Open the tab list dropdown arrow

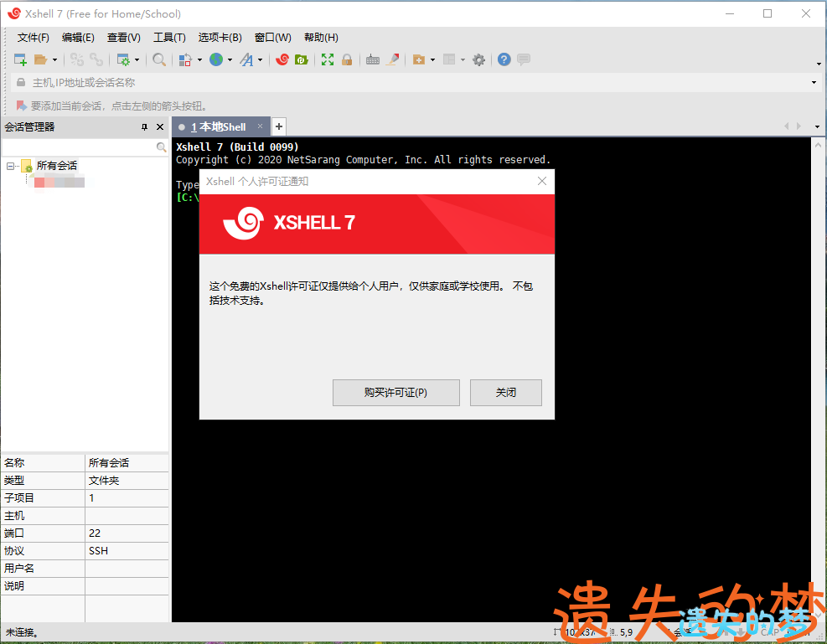[x=817, y=126]
